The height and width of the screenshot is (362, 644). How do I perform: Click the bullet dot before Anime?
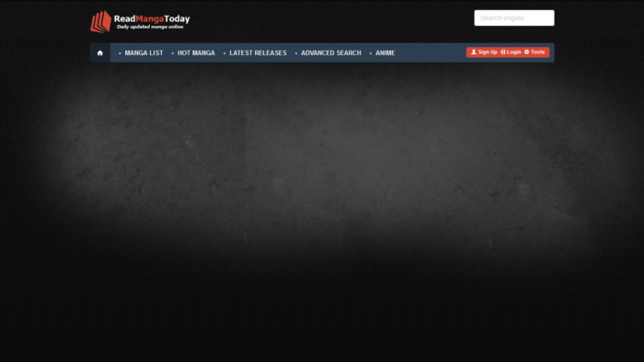tap(371, 53)
